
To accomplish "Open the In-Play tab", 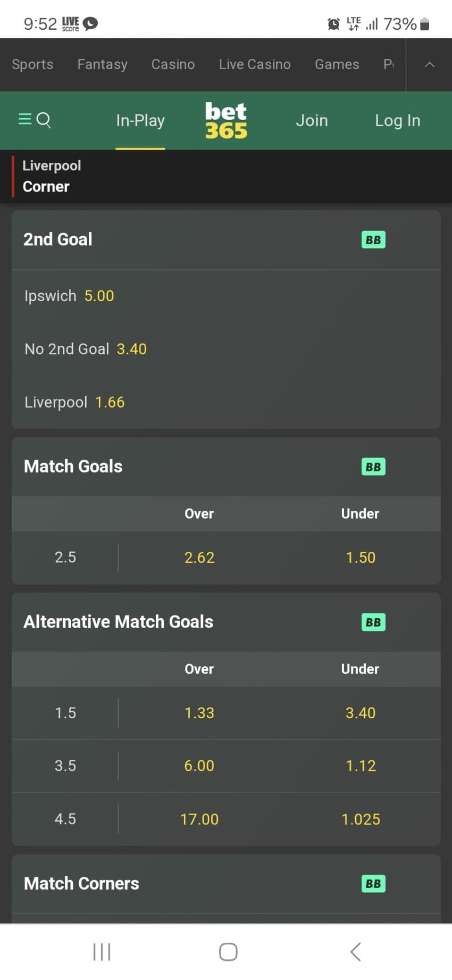I will coord(140,121).
